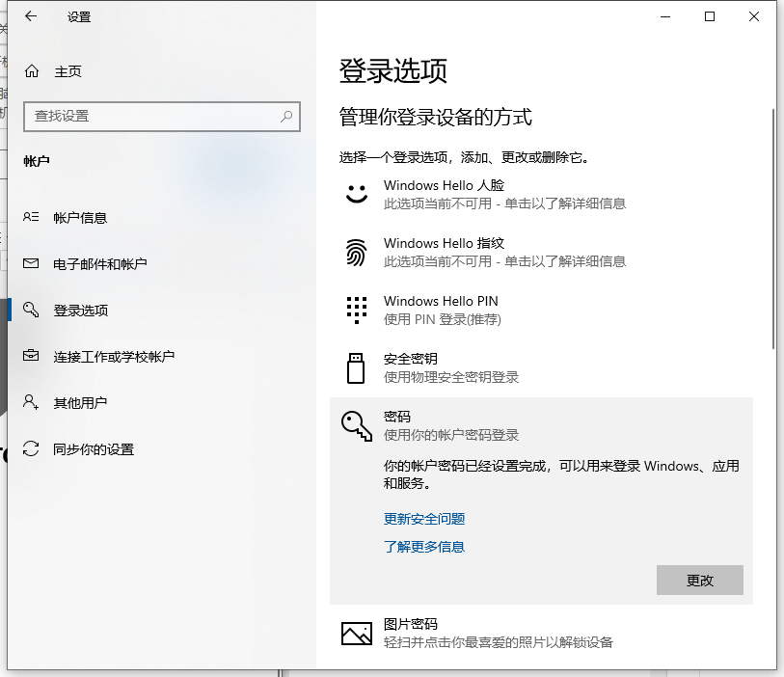Click 了解更多信息 link

[x=423, y=546]
